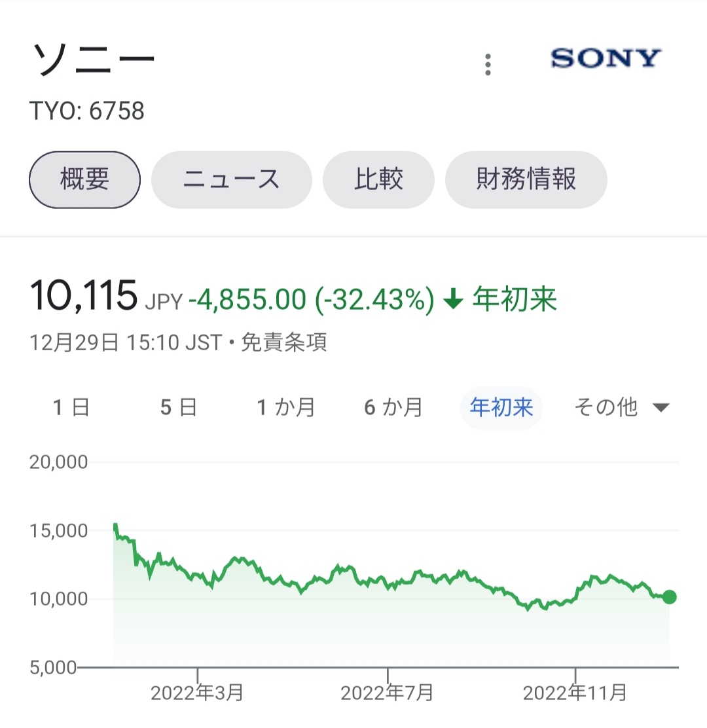Choose the 6 か月 time range
Viewport: 707px width, 728px height.
tap(393, 407)
